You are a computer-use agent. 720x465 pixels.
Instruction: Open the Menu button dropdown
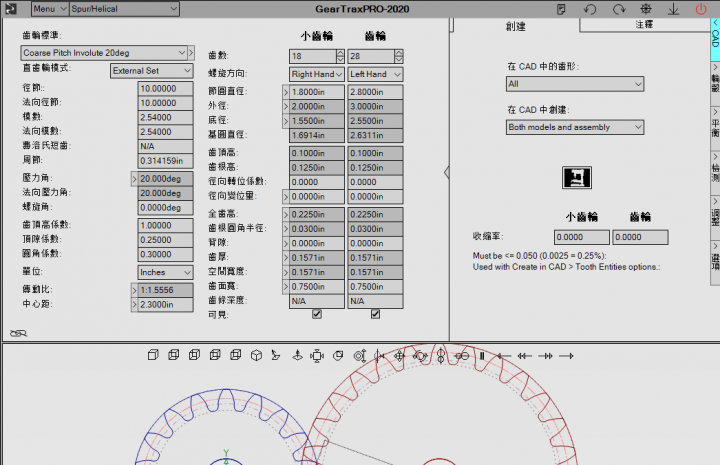click(49, 8)
